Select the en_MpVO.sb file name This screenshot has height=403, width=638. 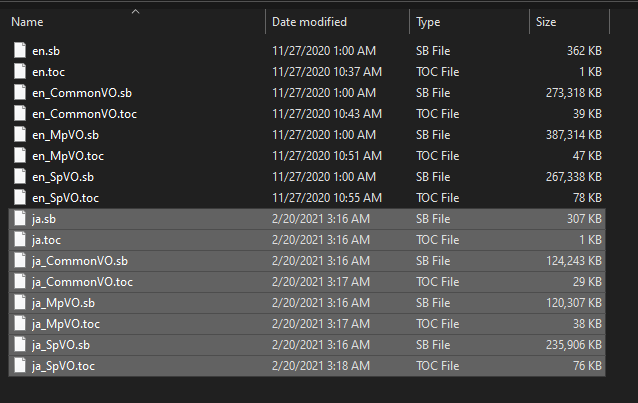pyautogui.click(x=65, y=134)
